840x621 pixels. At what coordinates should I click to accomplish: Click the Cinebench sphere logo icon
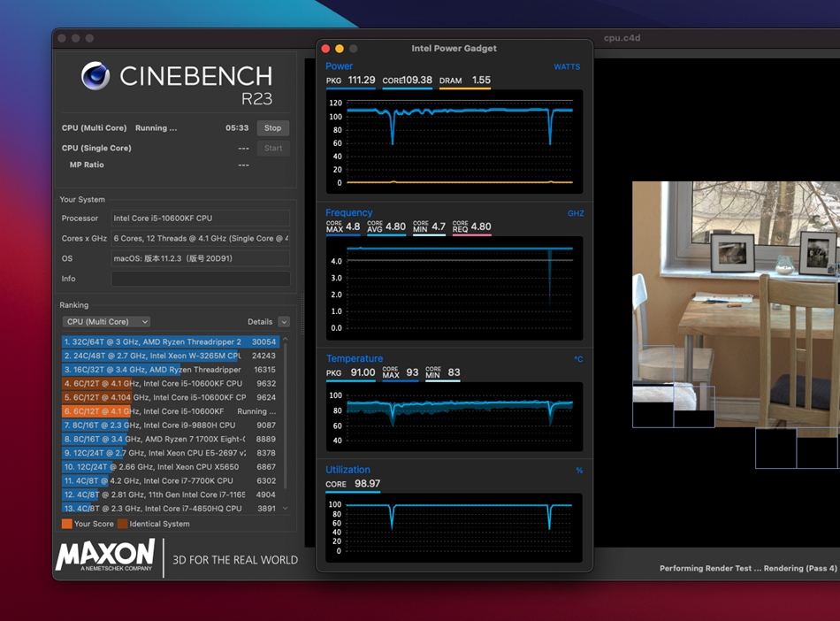95,76
